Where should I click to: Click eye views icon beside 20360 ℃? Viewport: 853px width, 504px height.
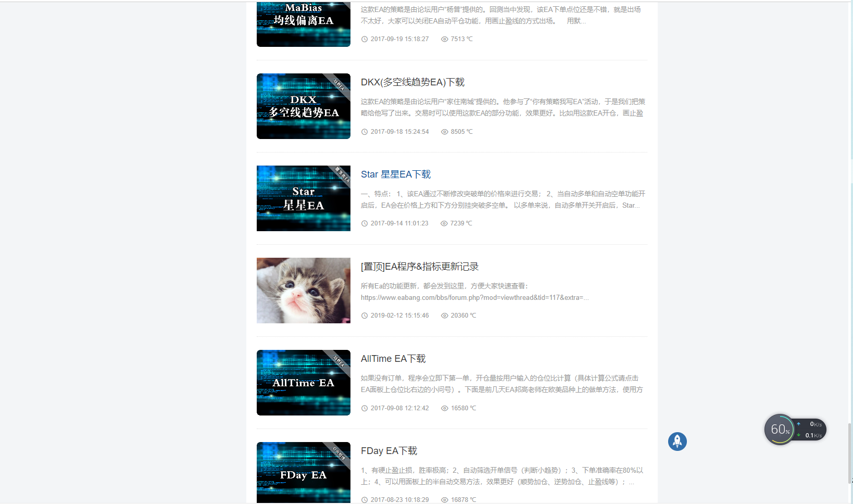point(445,316)
